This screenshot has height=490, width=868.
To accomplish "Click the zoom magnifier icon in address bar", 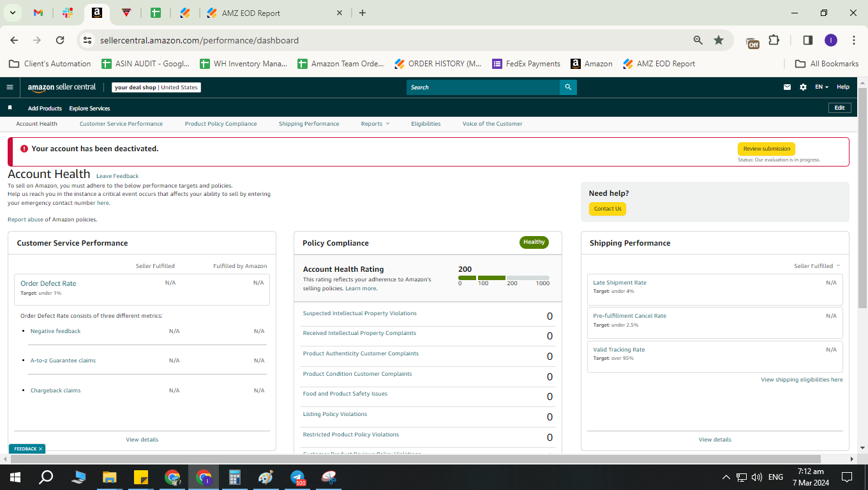I will coord(698,40).
